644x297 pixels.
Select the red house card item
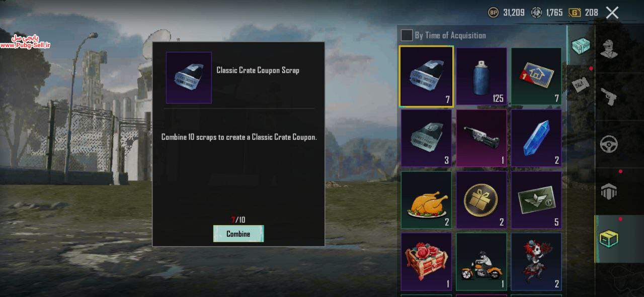click(x=536, y=77)
